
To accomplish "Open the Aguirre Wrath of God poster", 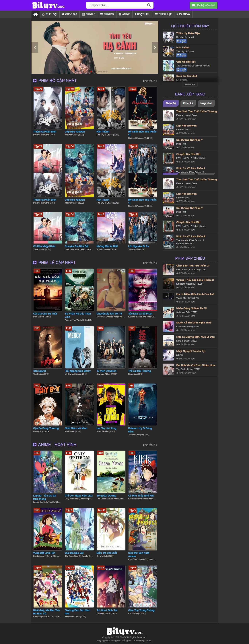I will click(79, 290).
